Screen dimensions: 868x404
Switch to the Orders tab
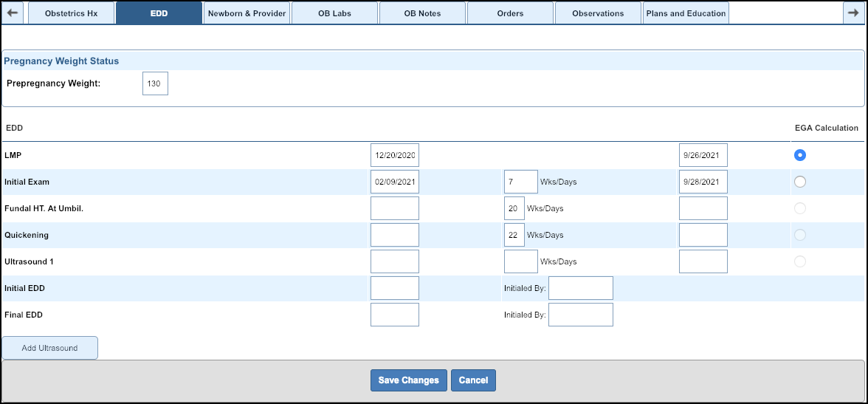[x=510, y=13]
